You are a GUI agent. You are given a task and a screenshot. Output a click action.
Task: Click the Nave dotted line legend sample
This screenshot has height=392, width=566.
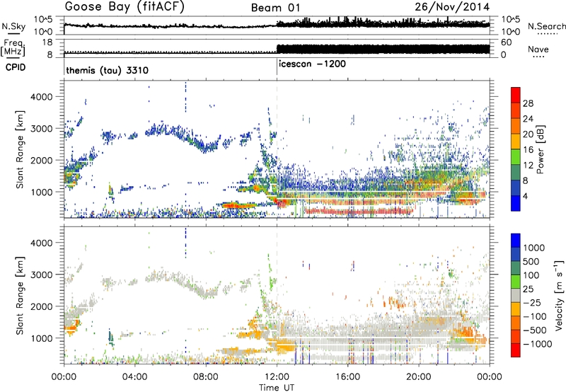[538, 57]
